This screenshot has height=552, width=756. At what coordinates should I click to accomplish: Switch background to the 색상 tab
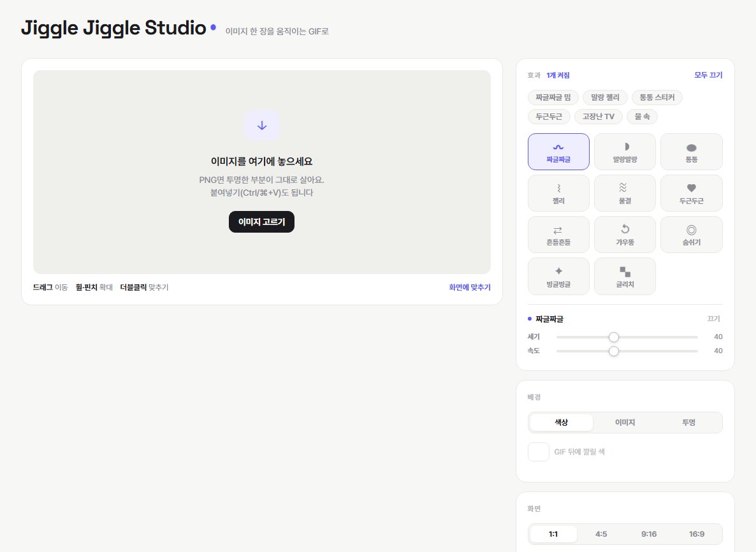[x=561, y=423]
